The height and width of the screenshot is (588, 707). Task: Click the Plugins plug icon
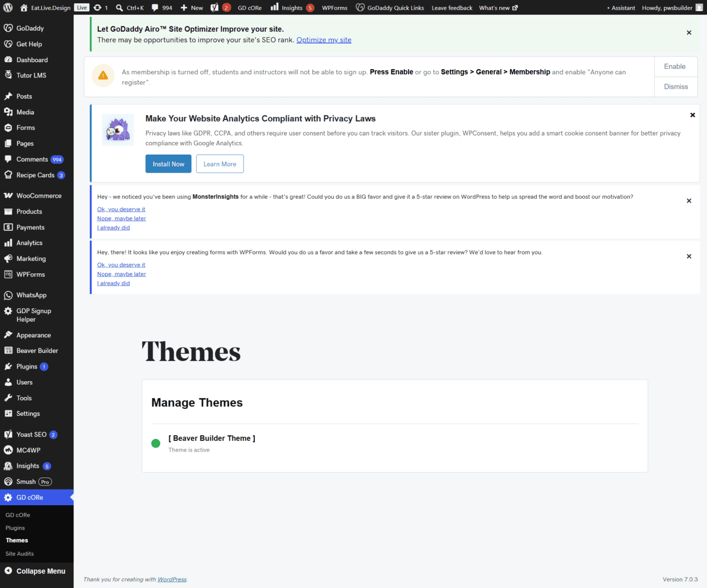[8, 367]
